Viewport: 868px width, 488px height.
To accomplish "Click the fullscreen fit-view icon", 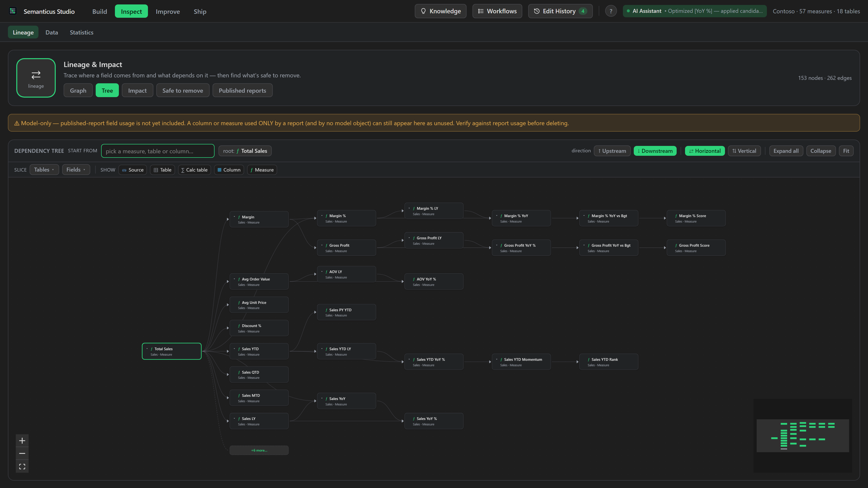I will click(x=22, y=467).
